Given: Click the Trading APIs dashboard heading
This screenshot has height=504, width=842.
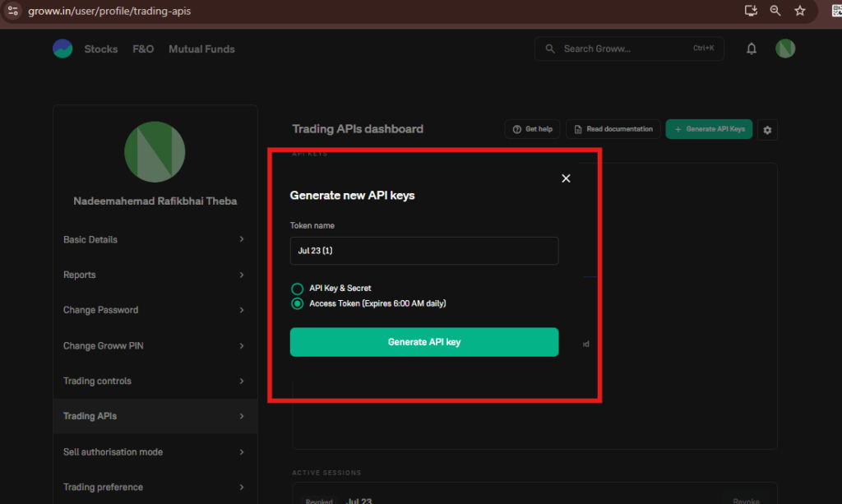Looking at the screenshot, I should (358, 129).
